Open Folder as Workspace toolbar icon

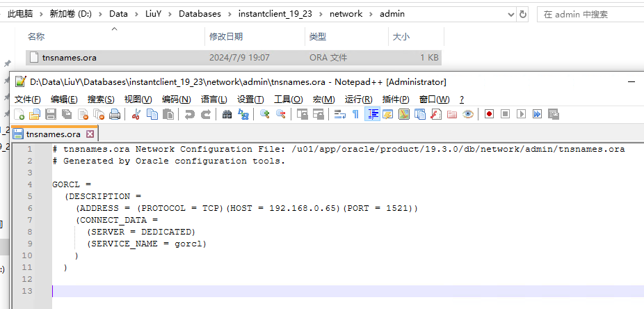(452, 114)
